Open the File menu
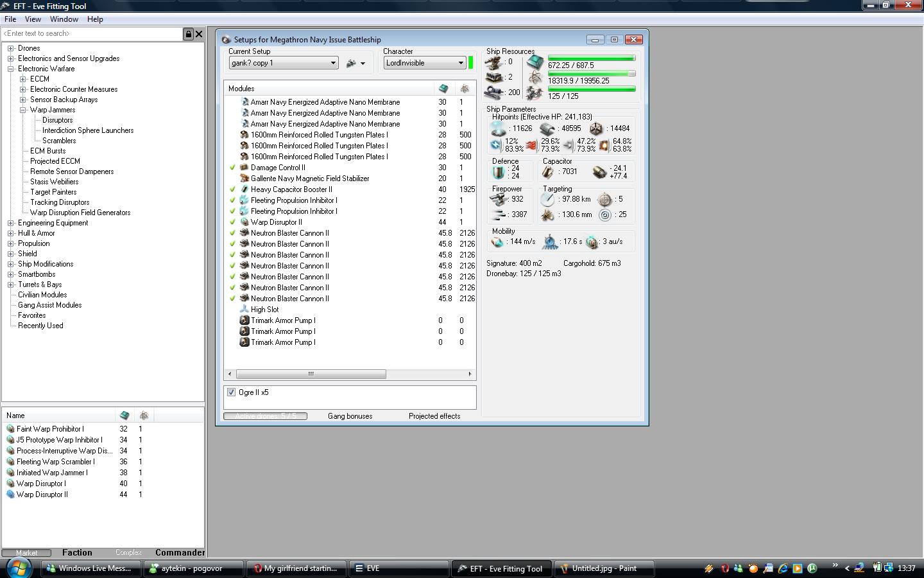This screenshot has width=924, height=578. pyautogui.click(x=10, y=19)
